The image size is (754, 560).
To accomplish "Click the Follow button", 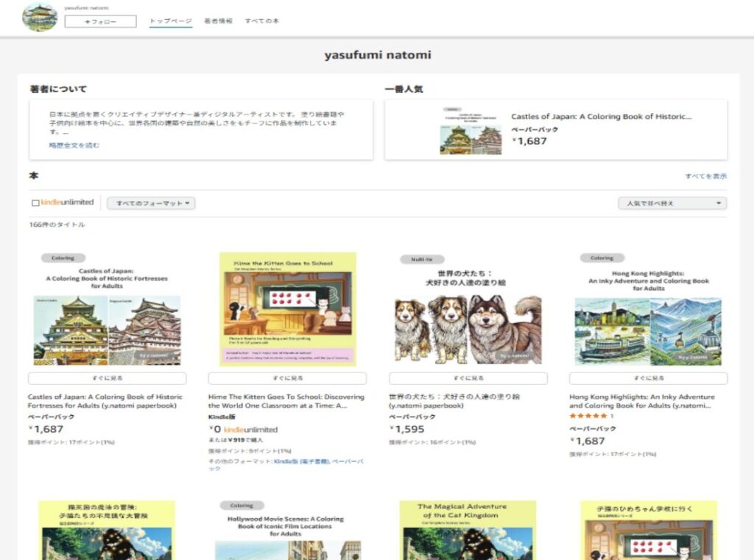I will click(x=100, y=21).
